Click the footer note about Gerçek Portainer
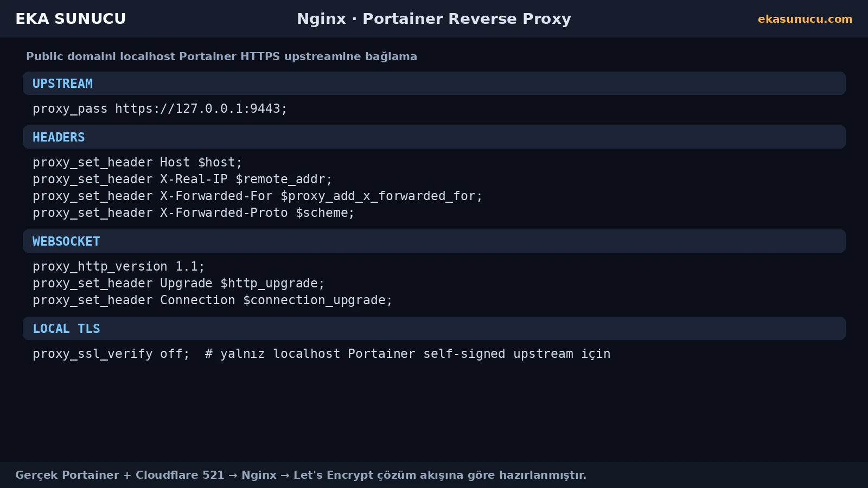 coord(301,475)
